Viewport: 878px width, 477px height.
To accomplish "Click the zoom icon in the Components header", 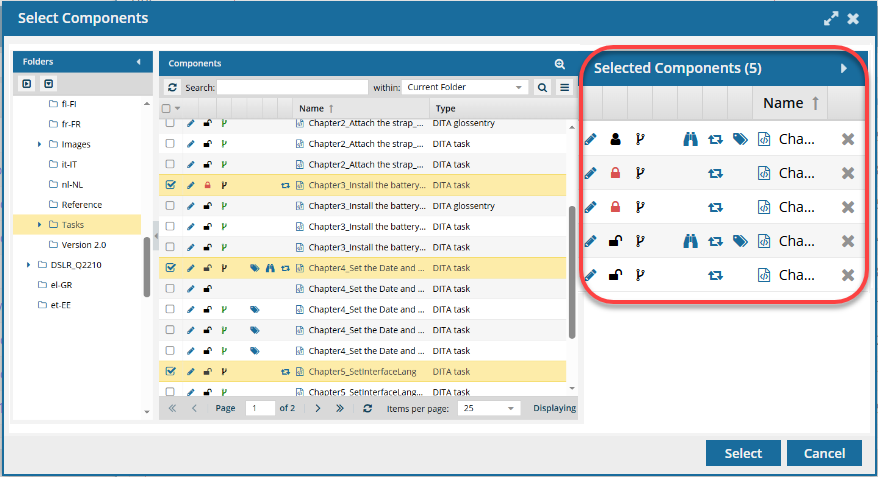I will 560,63.
